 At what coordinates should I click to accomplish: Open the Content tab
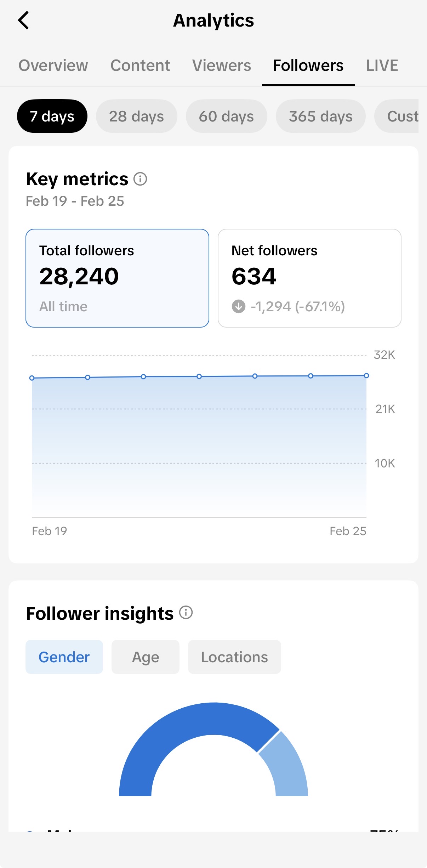[x=140, y=66]
